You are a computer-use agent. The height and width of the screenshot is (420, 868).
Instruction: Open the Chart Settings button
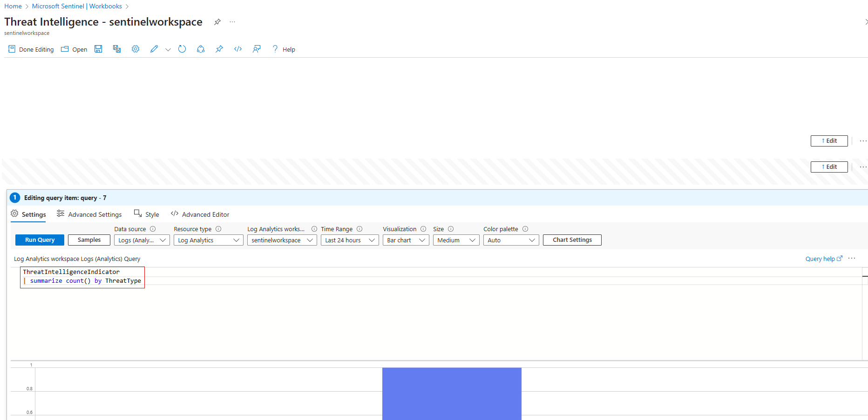[572, 240]
